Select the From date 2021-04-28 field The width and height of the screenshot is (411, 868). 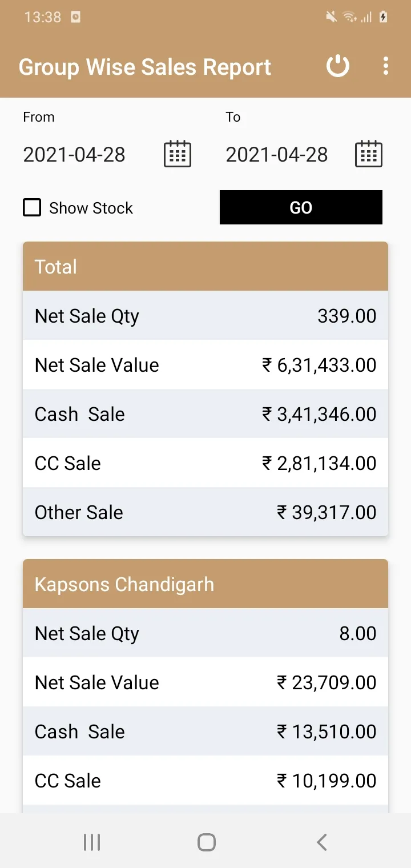(x=74, y=155)
